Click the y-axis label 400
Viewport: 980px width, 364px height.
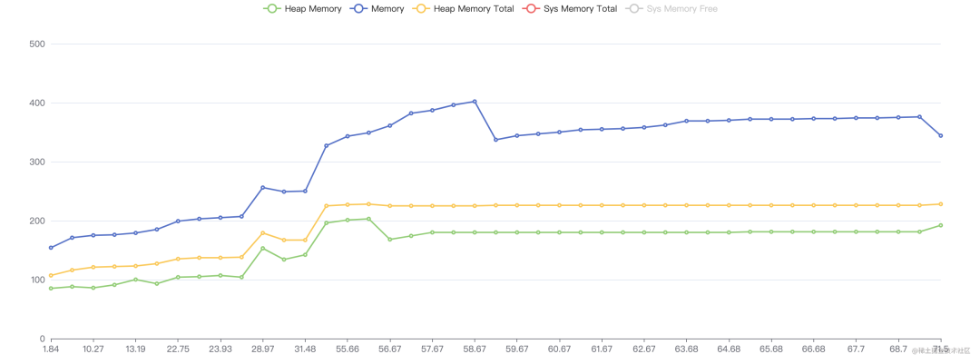coord(37,103)
